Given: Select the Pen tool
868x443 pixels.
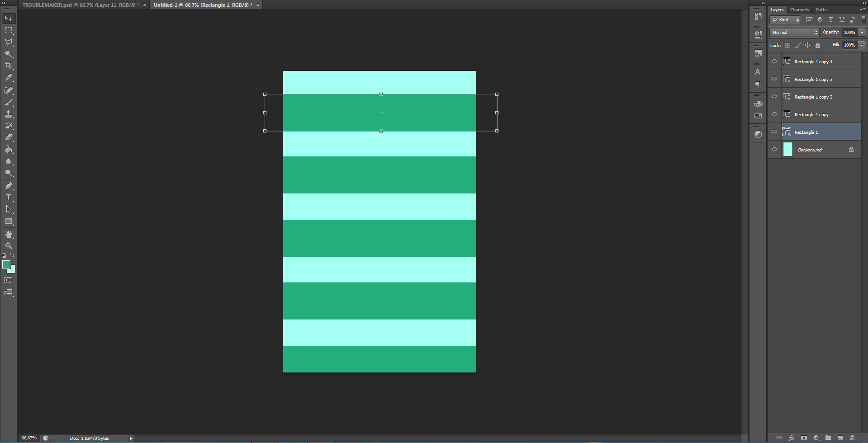Looking at the screenshot, I should (9, 186).
